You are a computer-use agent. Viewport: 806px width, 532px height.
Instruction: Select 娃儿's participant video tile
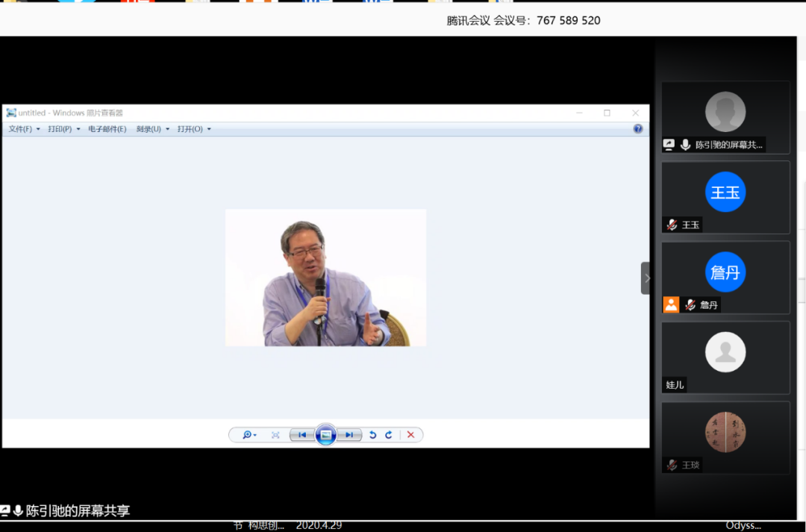725,357
